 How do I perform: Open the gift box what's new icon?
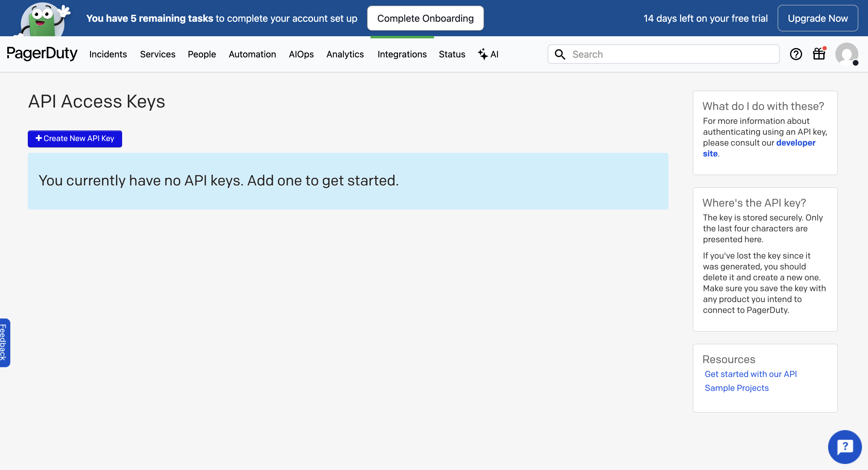(819, 54)
